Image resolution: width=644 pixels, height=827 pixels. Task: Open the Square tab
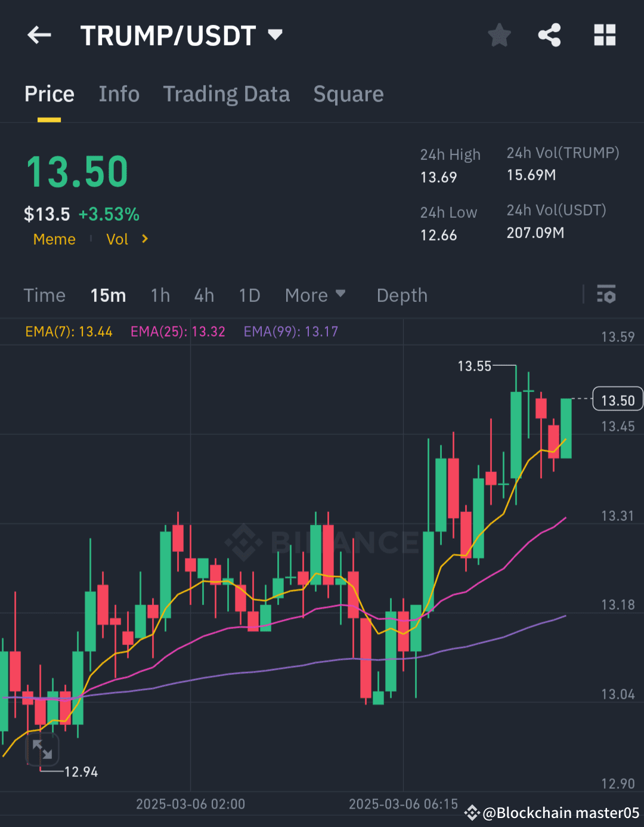pos(348,94)
